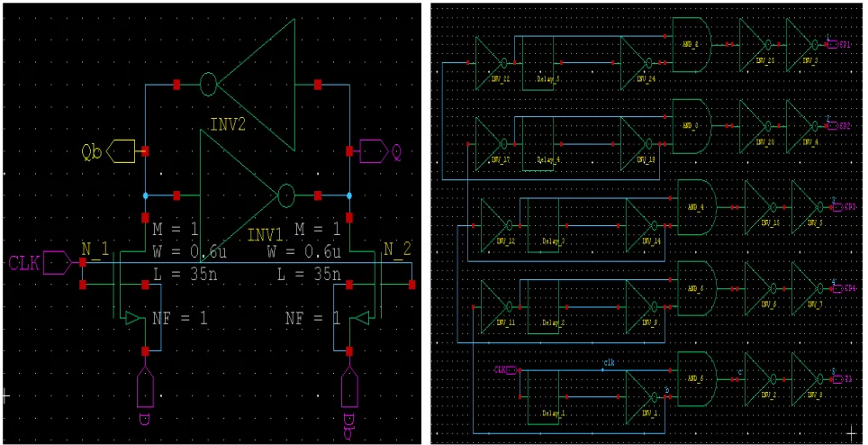Click the Qb output pin
Image resolution: width=868 pixels, height=445 pixels.
[x=121, y=151]
